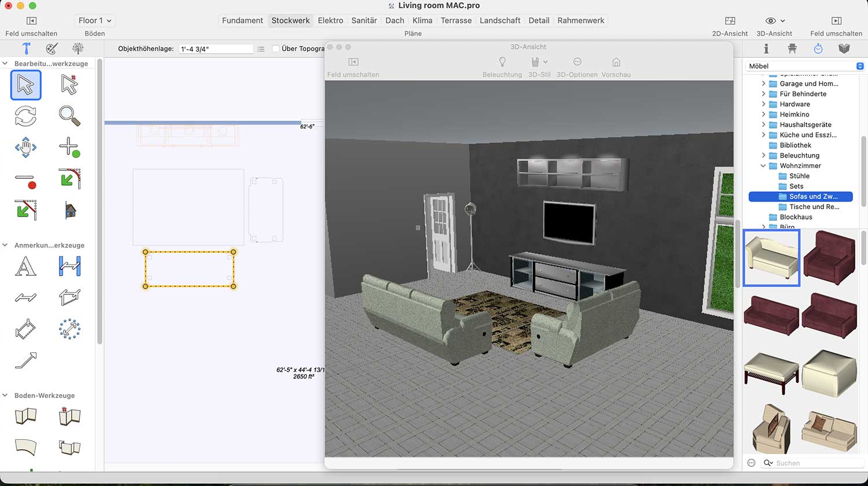Select the pan hand tool
Viewport: 868px width, 486px height.
tap(25, 147)
